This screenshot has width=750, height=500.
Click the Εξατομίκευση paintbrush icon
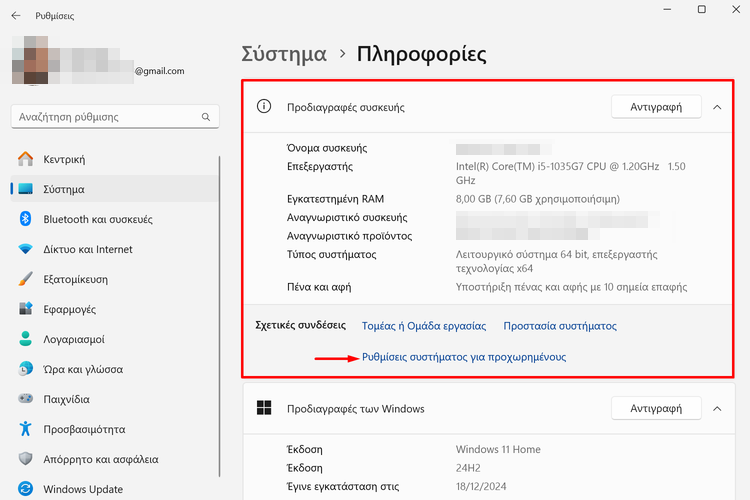point(25,279)
